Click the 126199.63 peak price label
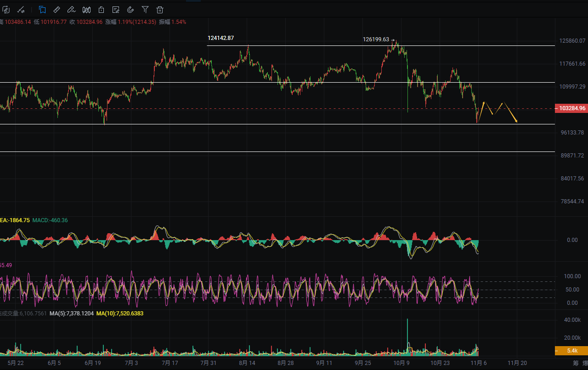 pos(376,39)
